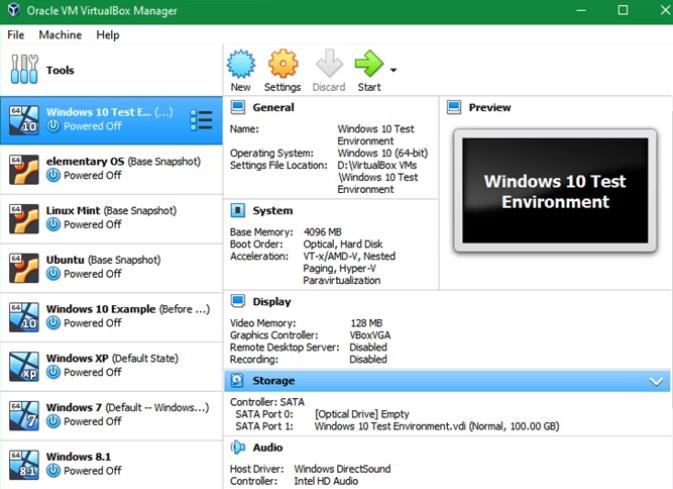The height and width of the screenshot is (489, 673).
Task: Click the General section monitor icon
Action: [x=238, y=107]
